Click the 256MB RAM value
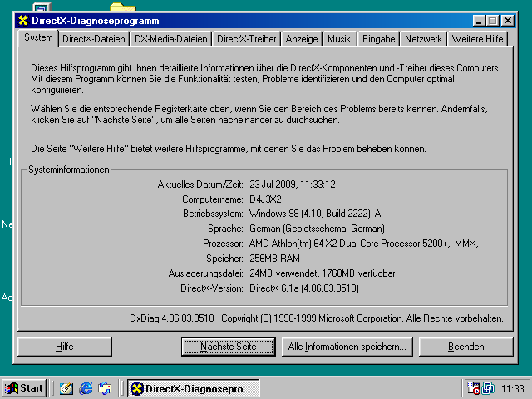The width and height of the screenshot is (532, 399). click(x=274, y=259)
